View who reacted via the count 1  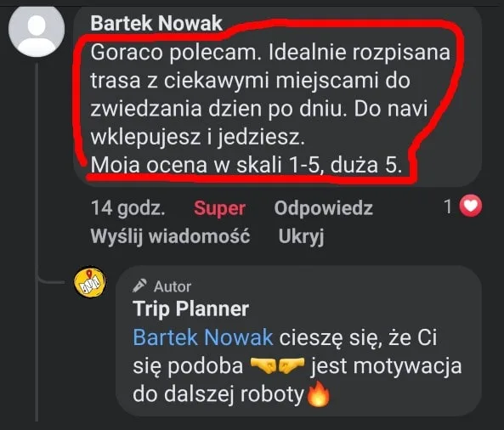coord(448,207)
